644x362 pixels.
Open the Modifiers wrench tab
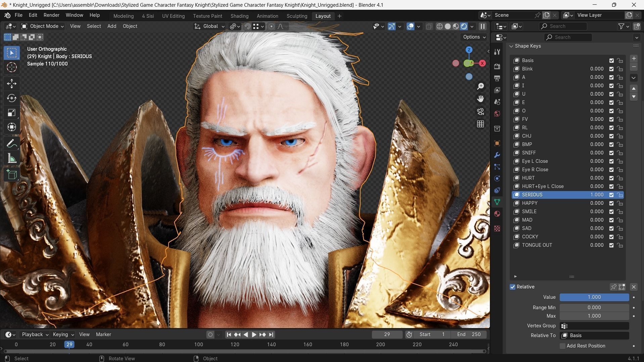497,155
